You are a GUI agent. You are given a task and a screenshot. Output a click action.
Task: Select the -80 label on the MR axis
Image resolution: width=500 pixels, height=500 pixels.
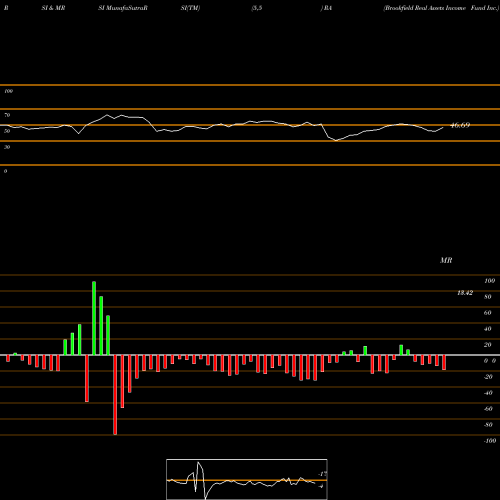pyautogui.click(x=488, y=425)
